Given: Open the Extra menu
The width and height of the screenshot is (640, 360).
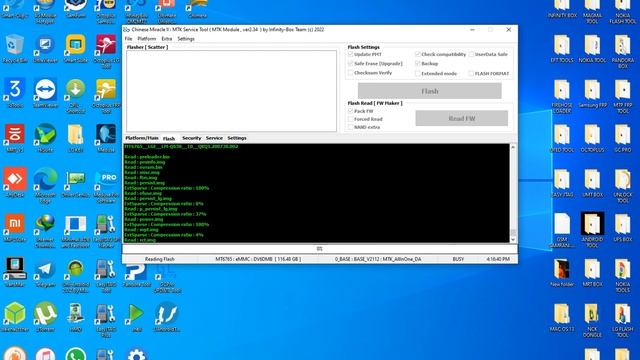Looking at the screenshot, I should (167, 39).
